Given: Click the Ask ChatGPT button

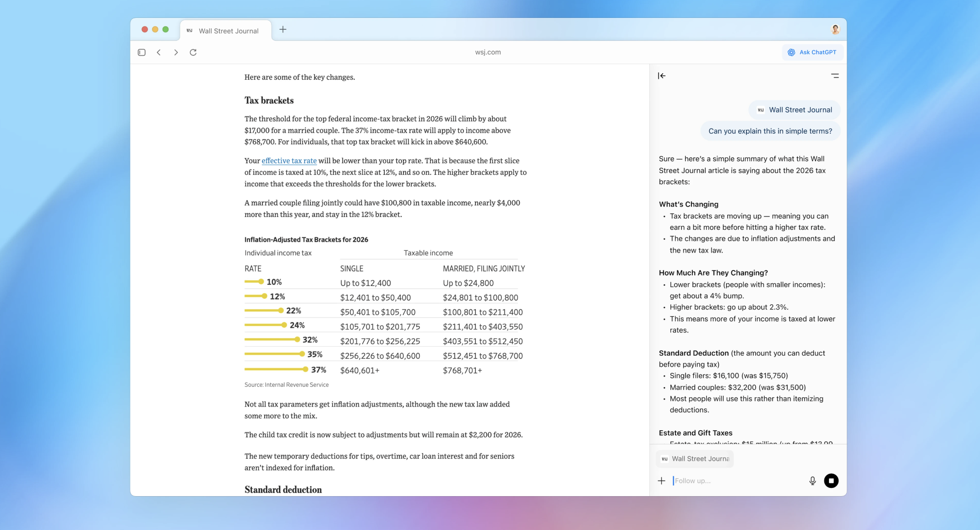Looking at the screenshot, I should point(812,52).
